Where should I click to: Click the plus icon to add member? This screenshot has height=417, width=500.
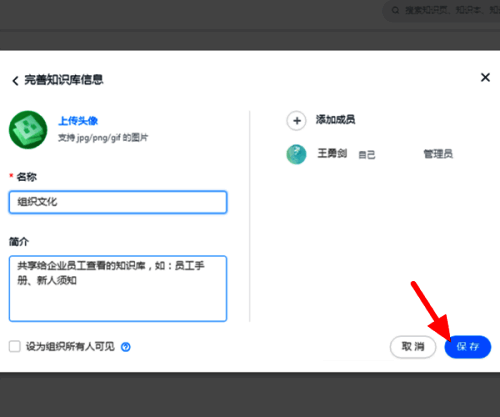296,120
